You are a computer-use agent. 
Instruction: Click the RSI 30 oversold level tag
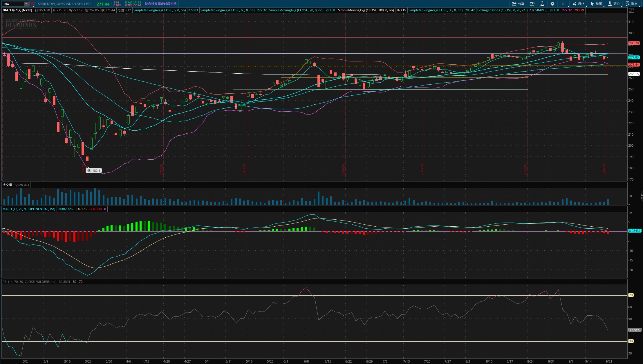(x=631, y=341)
